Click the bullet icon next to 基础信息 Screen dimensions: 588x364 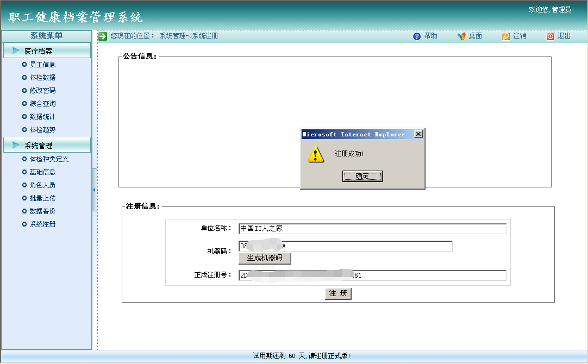click(x=24, y=172)
